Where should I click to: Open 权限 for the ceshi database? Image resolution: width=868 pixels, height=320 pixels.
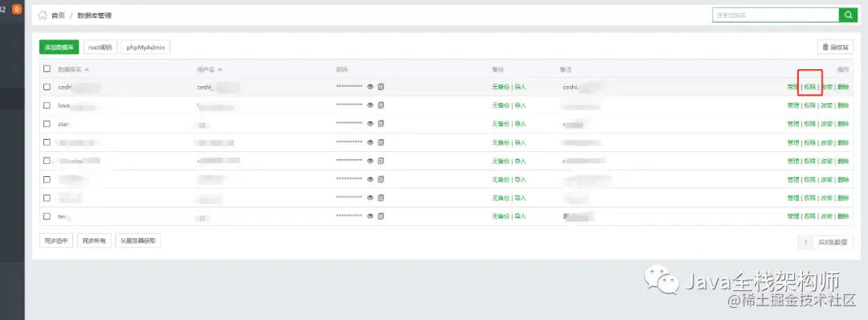[810, 87]
